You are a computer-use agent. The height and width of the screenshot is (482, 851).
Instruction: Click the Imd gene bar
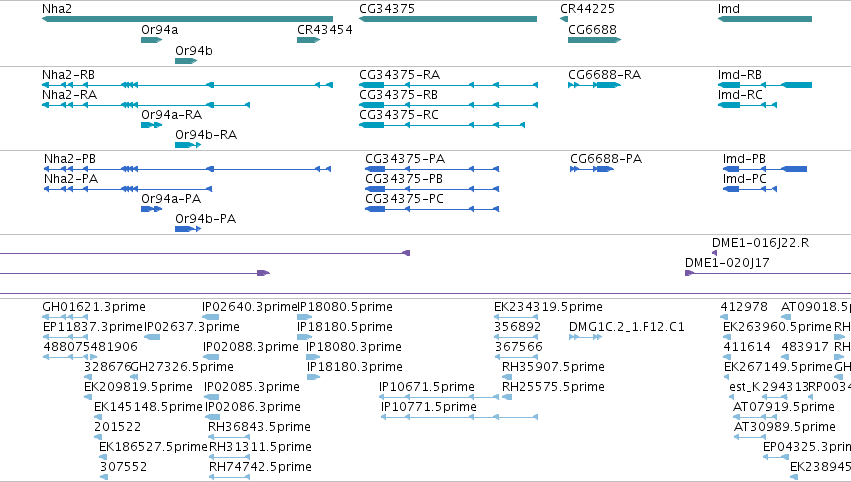(x=765, y=19)
